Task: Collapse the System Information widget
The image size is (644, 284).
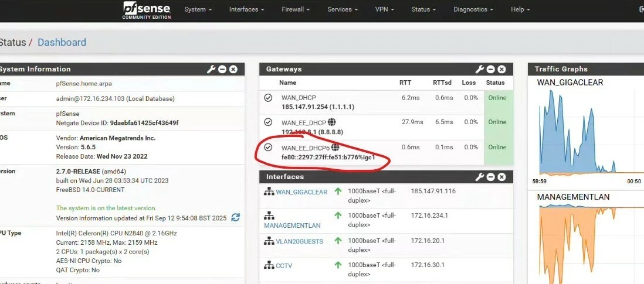Action: (223, 69)
